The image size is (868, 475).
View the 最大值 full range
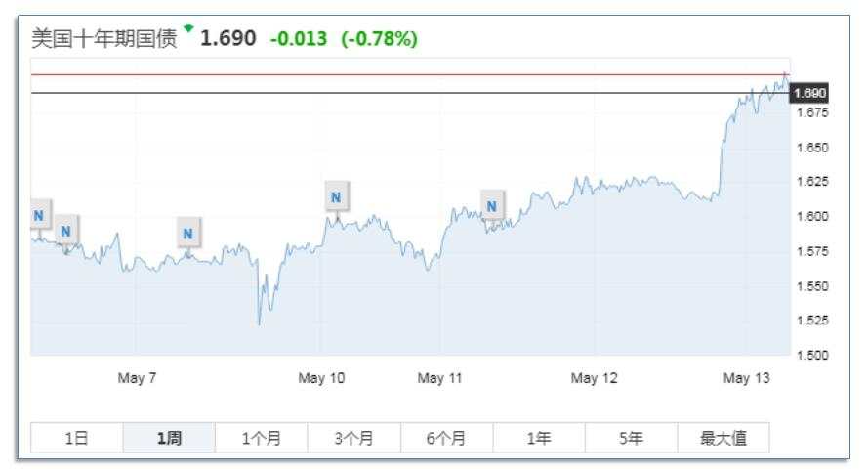tap(723, 438)
